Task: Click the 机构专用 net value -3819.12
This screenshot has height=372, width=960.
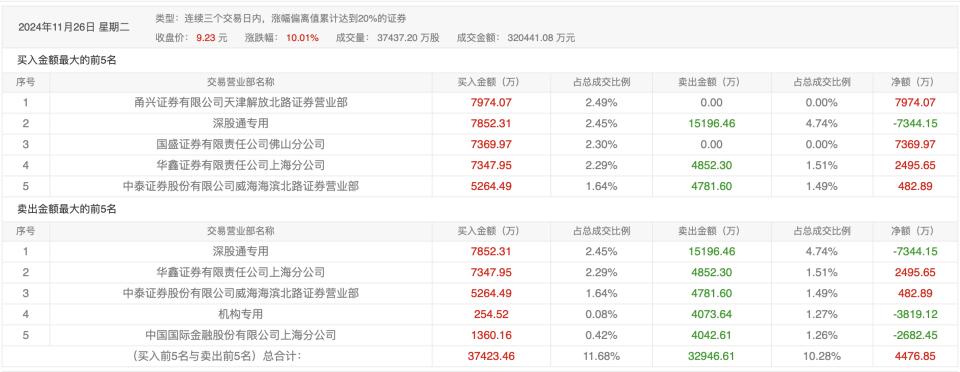Action: click(915, 314)
